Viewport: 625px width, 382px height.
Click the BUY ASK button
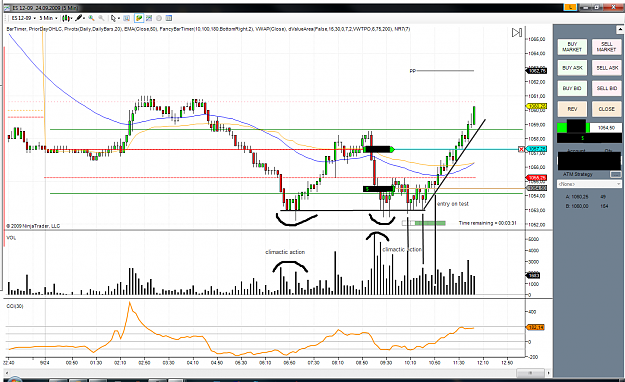coord(572,68)
